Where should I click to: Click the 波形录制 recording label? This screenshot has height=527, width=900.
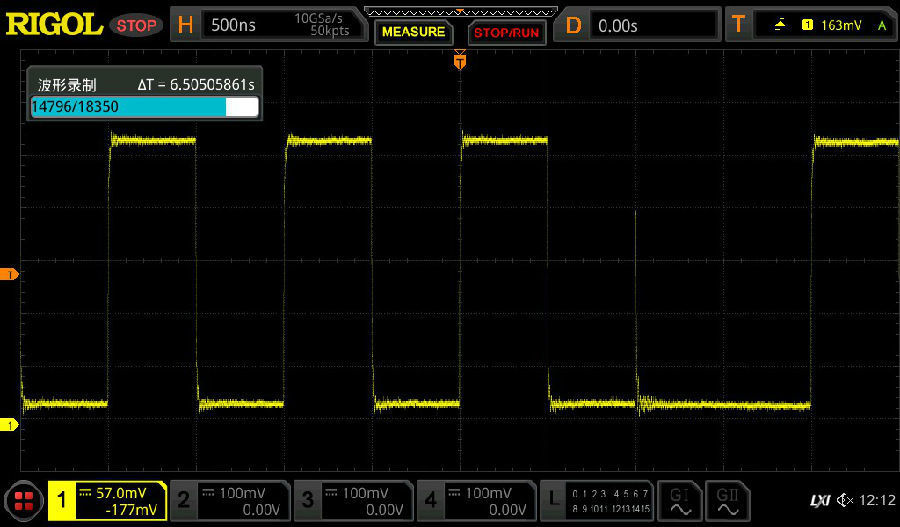(67, 86)
